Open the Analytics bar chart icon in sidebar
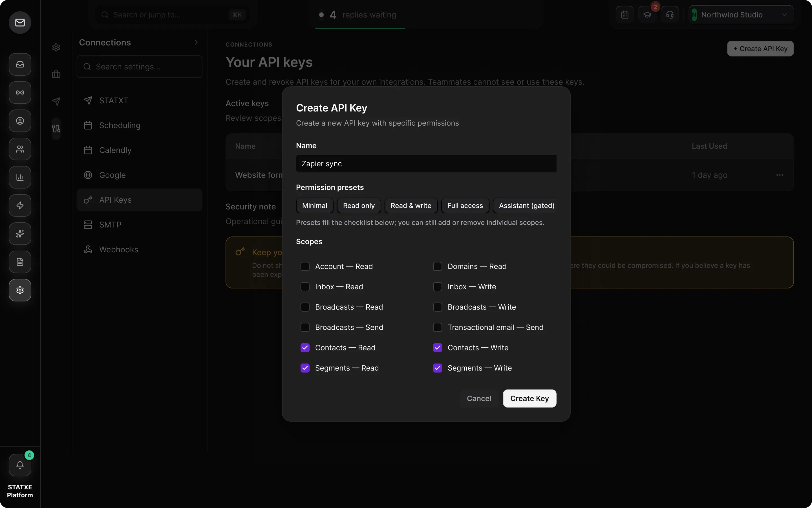Viewport: 812px width, 508px height. point(20,177)
